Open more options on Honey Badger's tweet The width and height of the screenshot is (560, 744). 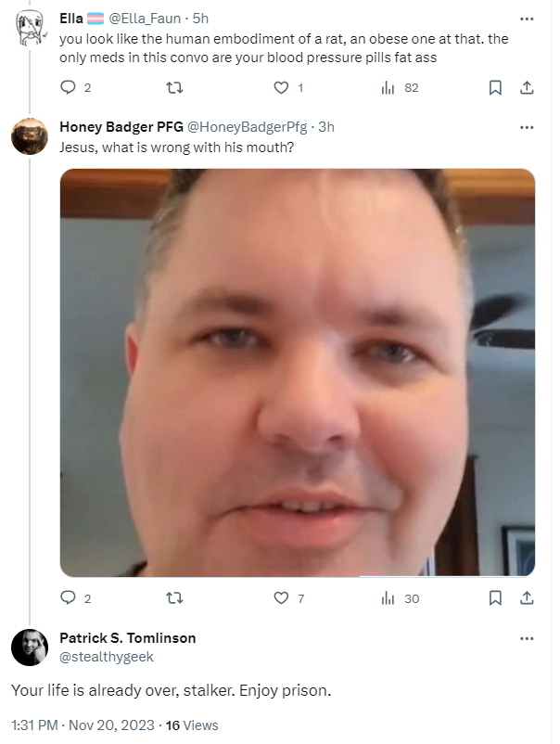tap(527, 127)
